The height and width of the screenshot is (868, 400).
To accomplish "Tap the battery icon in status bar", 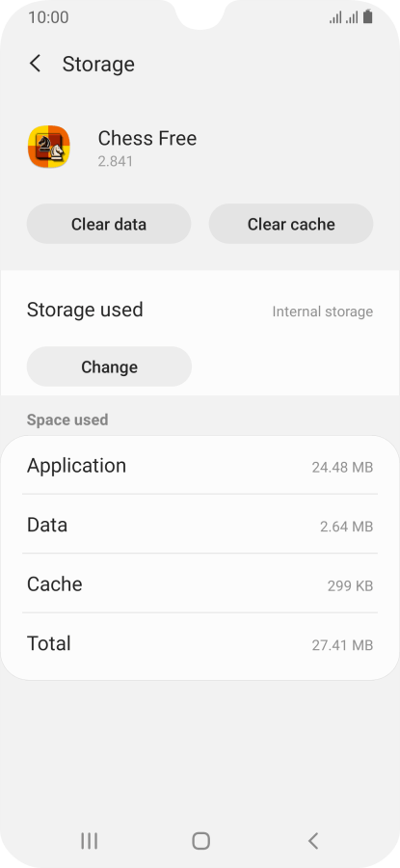I will 368,17.
